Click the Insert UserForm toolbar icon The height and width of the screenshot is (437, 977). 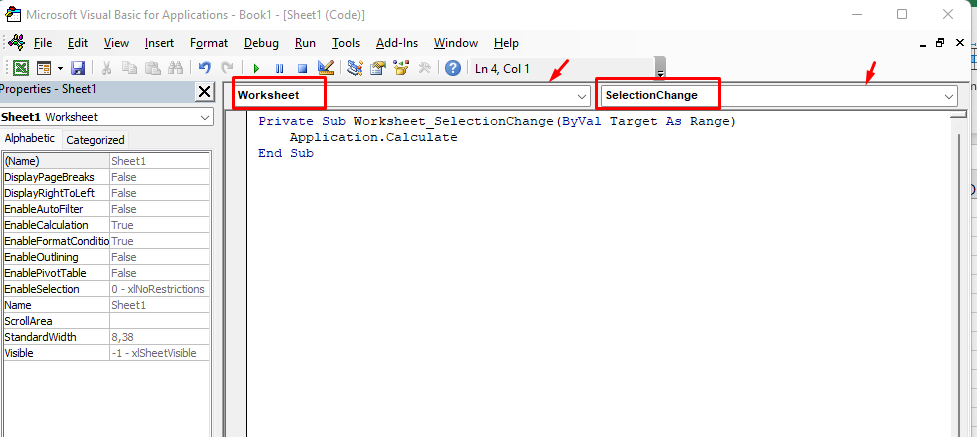pyautogui.click(x=44, y=68)
